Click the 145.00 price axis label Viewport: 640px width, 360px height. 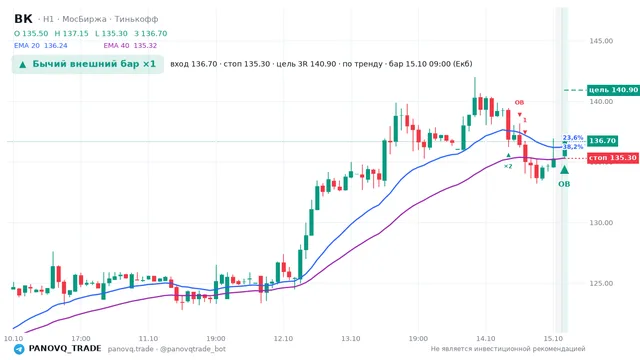point(601,41)
